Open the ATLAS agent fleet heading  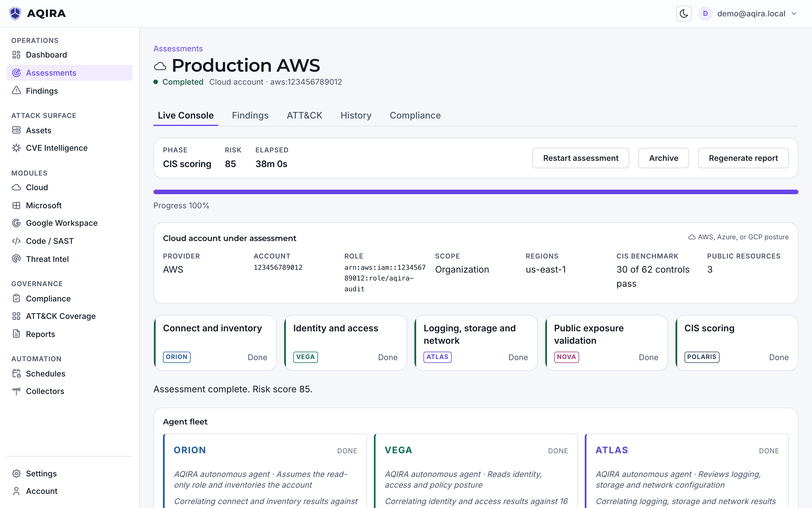[612, 450]
